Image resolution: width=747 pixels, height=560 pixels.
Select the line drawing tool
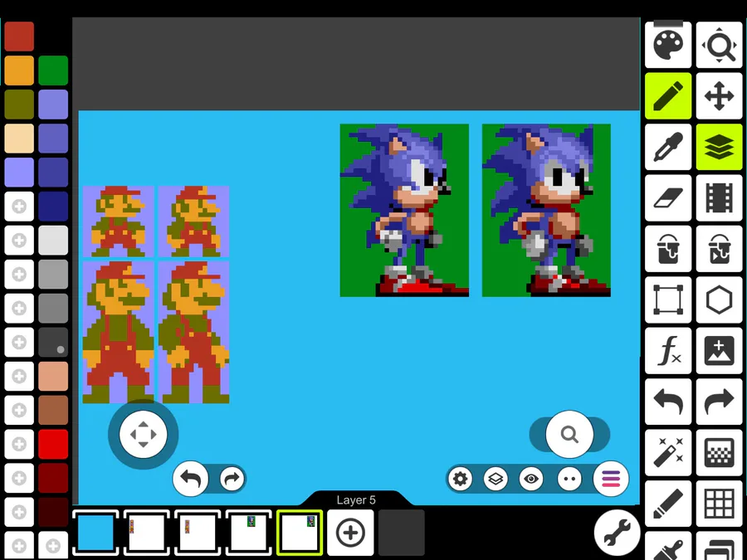(x=668, y=504)
